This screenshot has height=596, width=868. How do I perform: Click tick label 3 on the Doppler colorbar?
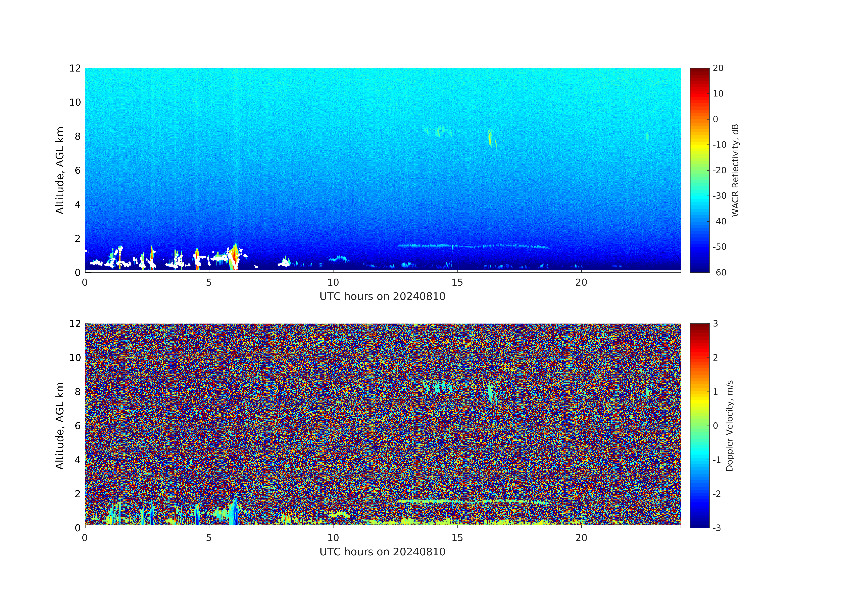click(x=715, y=324)
